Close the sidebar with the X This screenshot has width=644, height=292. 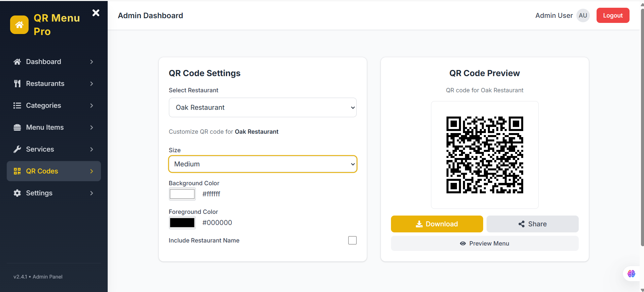pyautogui.click(x=96, y=13)
